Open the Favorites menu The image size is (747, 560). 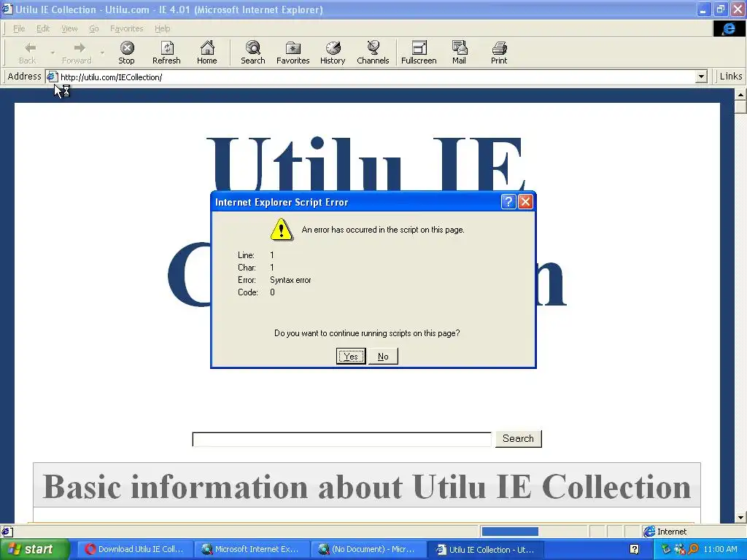126,28
